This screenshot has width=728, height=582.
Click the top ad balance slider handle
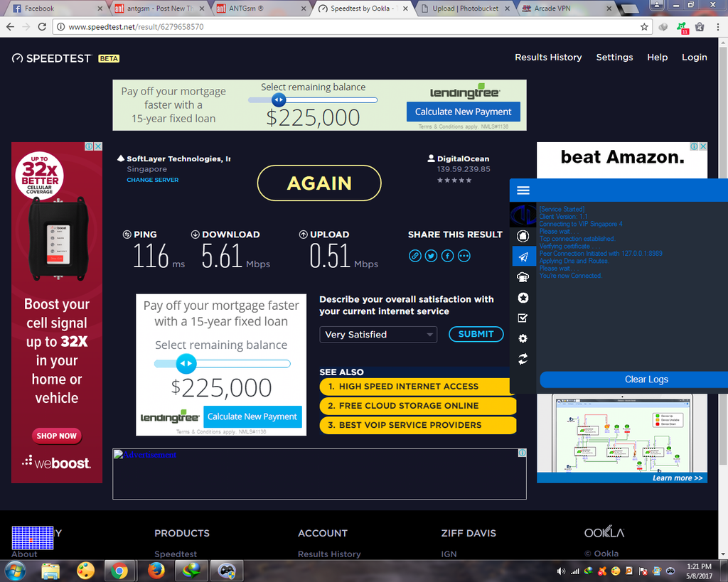coord(279,100)
